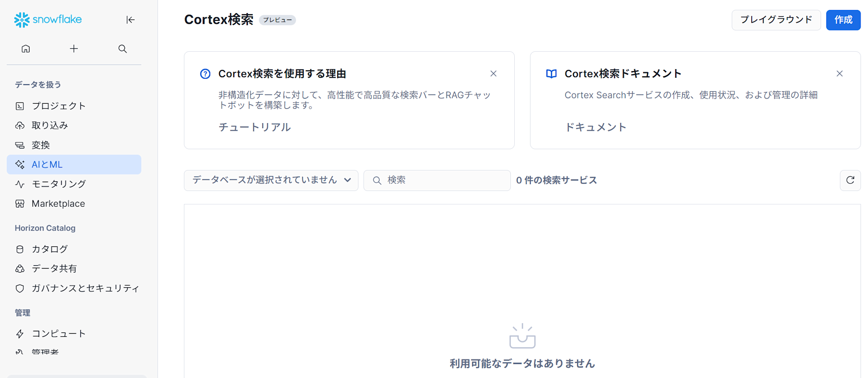The image size is (868, 378).
Task: Select AIとML menu item
Action: tap(74, 164)
